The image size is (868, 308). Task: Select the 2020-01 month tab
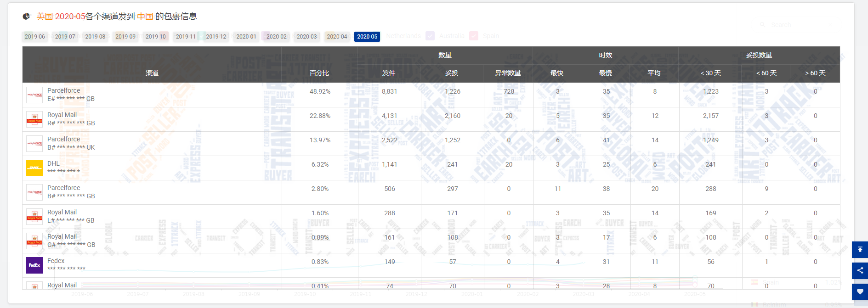coord(246,37)
